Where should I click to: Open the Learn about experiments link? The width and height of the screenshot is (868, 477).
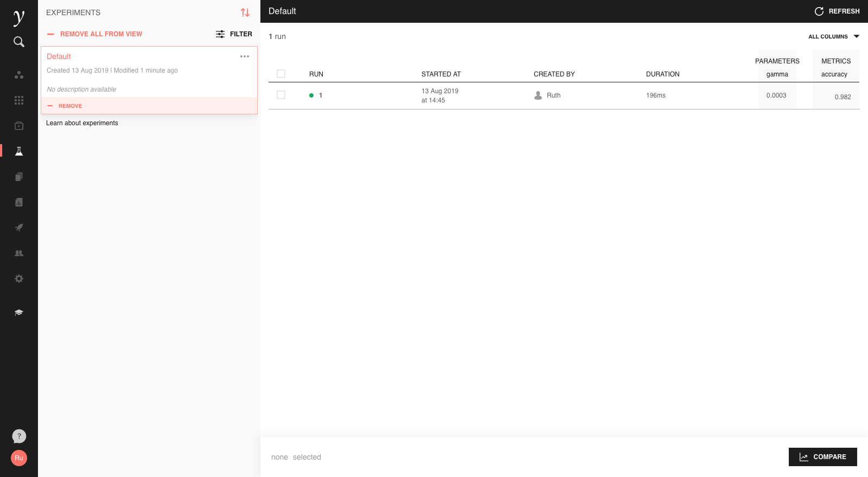(82, 123)
